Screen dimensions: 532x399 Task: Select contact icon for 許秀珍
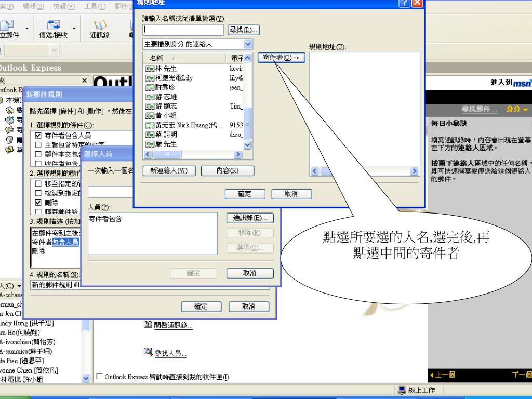(150, 87)
